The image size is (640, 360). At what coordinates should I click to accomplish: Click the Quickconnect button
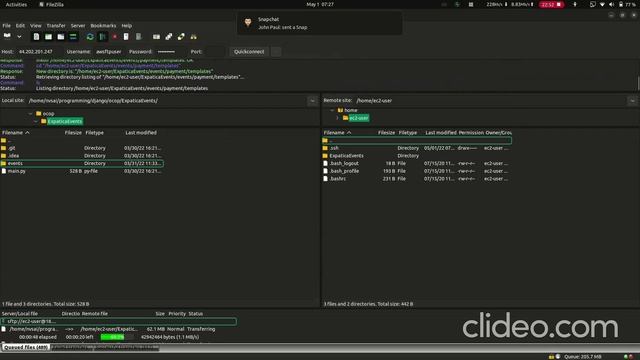(x=249, y=52)
